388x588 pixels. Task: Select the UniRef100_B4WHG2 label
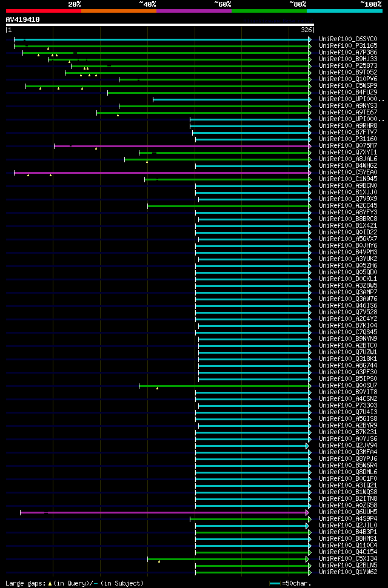pyautogui.click(x=348, y=166)
